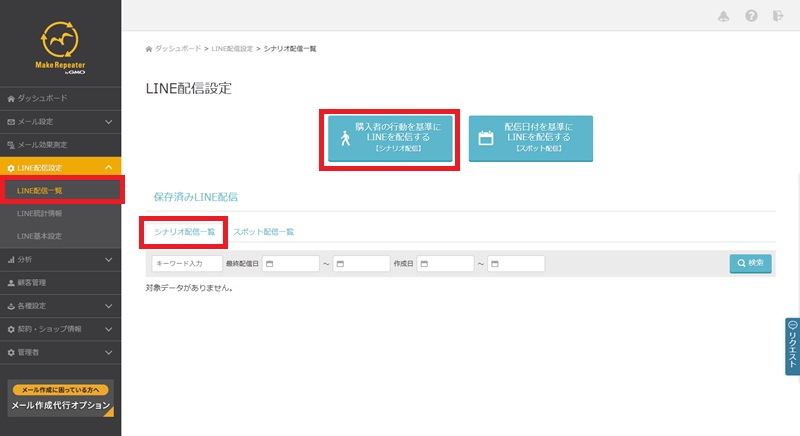This screenshot has width=800, height=436.
Task: Open the リクエスト side tab
Action: tap(792, 346)
